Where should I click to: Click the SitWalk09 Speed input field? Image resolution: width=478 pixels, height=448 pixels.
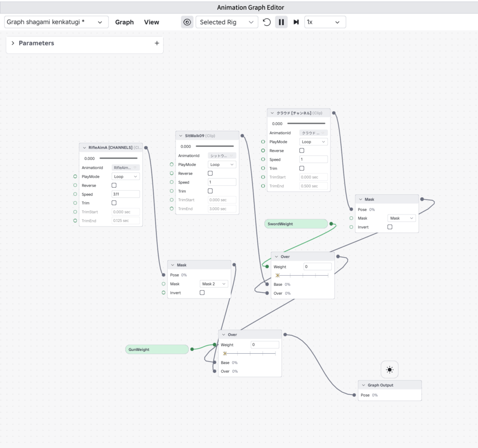(x=222, y=182)
